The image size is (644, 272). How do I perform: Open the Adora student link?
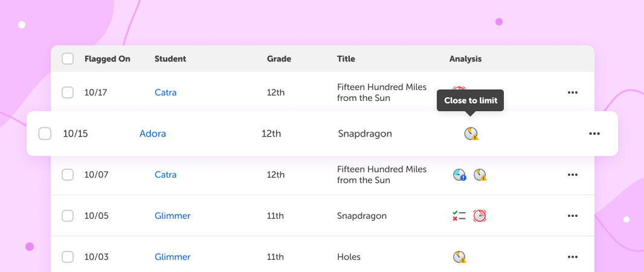pos(153,134)
